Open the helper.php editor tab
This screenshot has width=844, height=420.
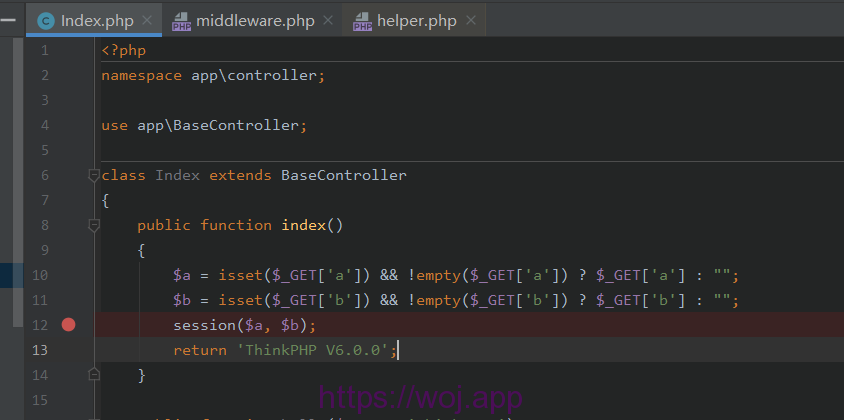tap(415, 20)
